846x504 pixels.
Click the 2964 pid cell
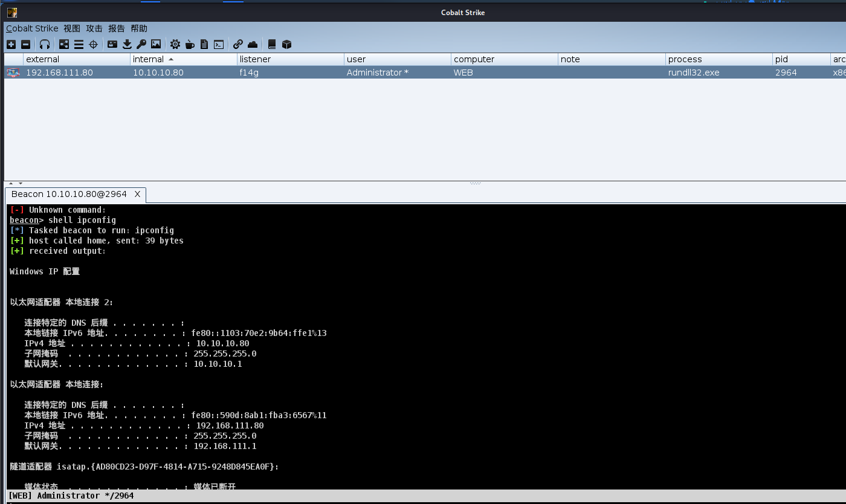pos(801,73)
